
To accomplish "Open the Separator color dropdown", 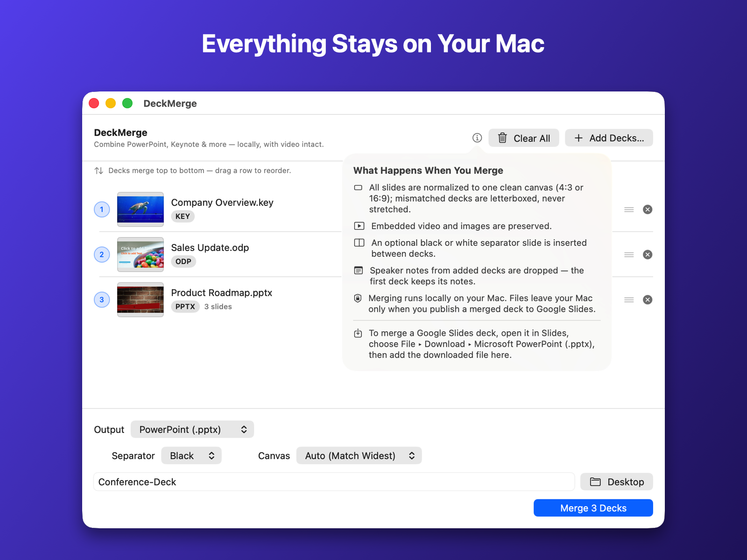I will click(191, 455).
